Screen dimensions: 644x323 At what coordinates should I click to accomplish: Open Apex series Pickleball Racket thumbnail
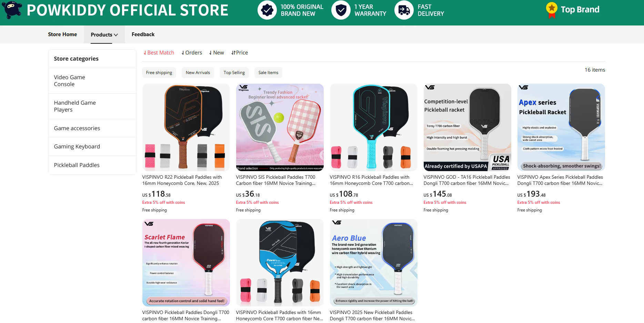tap(561, 127)
